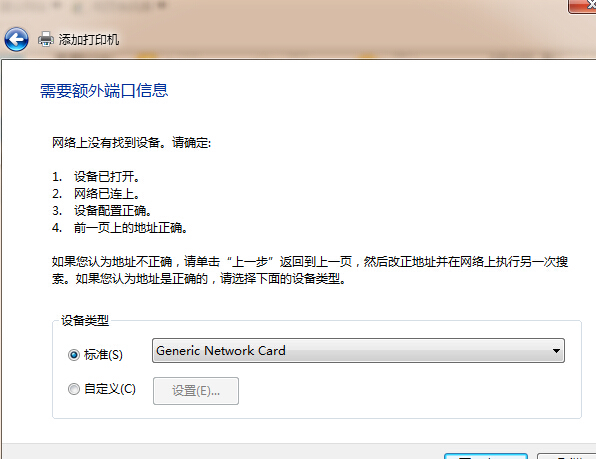Click list item 设备已打开。

coord(107,176)
